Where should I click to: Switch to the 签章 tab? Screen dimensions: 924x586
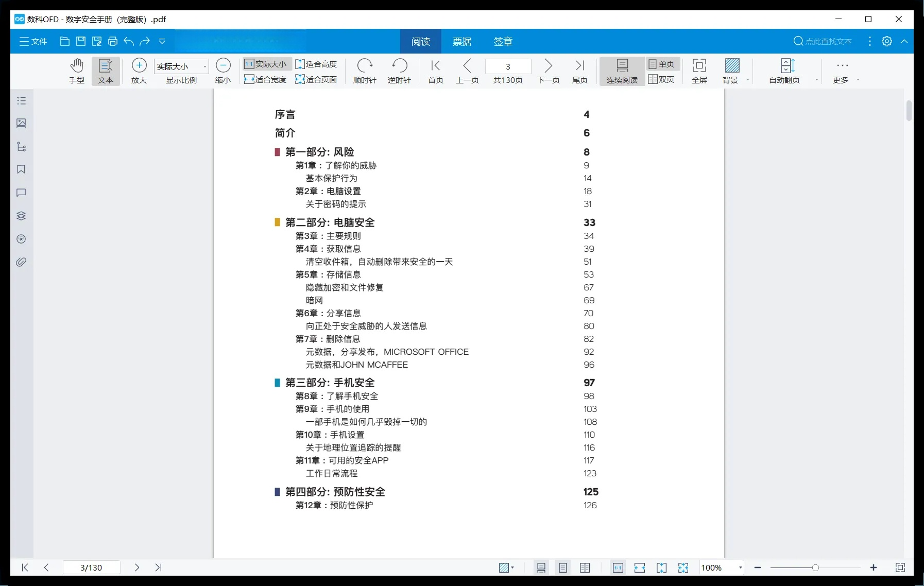503,42
